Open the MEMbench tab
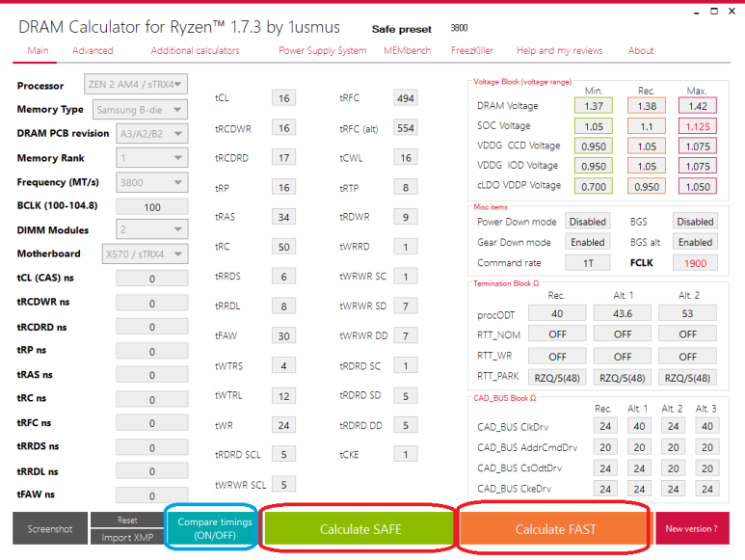This screenshot has height=560, width=745. [407, 50]
